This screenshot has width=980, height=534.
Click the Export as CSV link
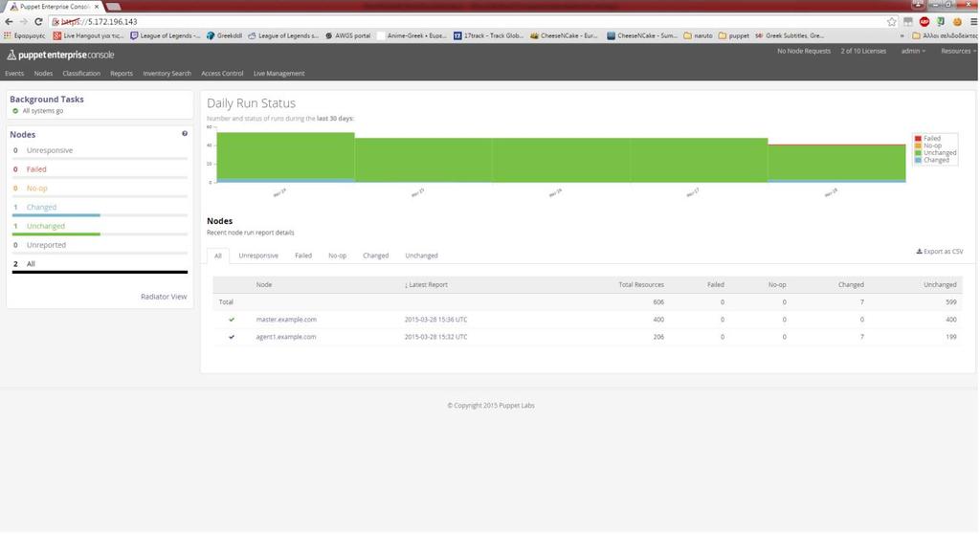click(940, 252)
